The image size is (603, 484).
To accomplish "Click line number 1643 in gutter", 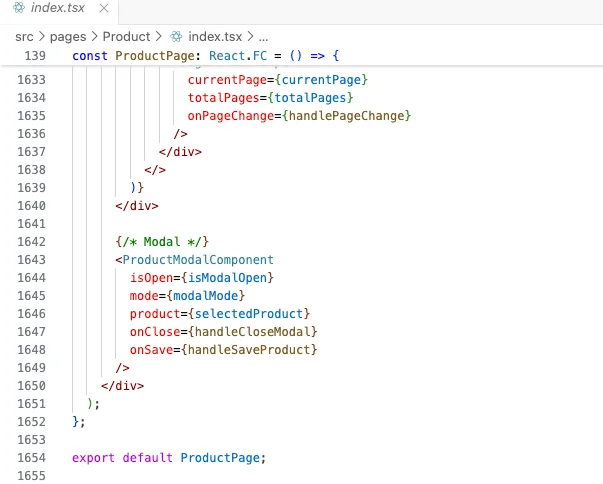I will pos(32,260).
